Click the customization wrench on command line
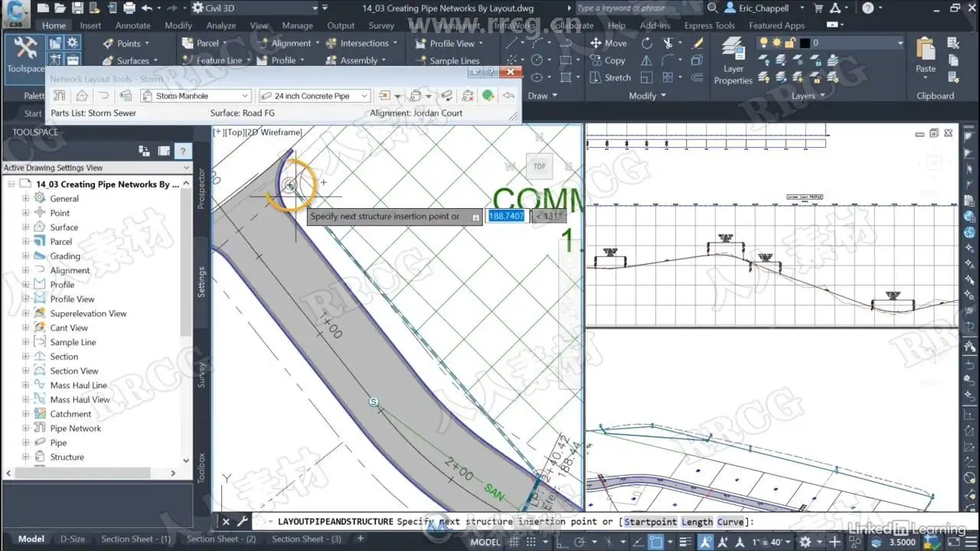Viewport: 980px width, 551px height. 242,521
